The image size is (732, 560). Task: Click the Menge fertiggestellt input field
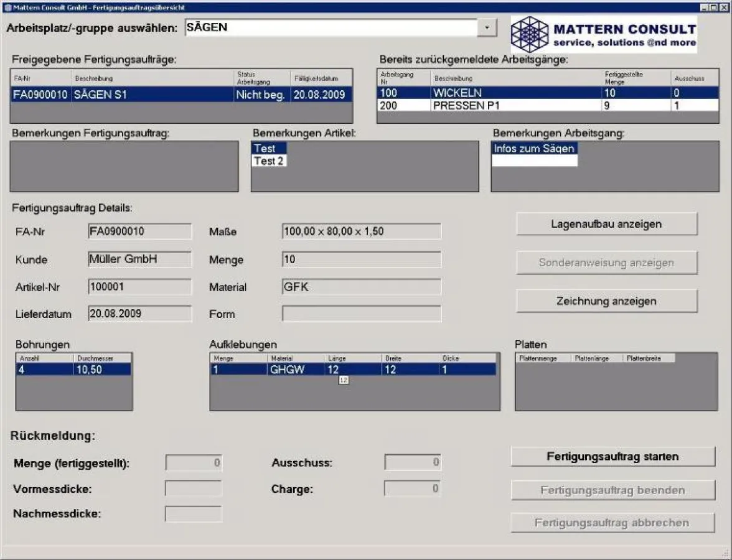193,462
